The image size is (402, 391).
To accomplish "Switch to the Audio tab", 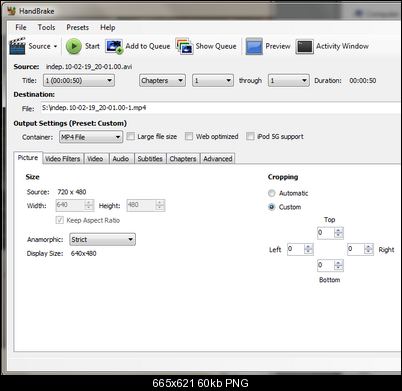I will (121, 159).
